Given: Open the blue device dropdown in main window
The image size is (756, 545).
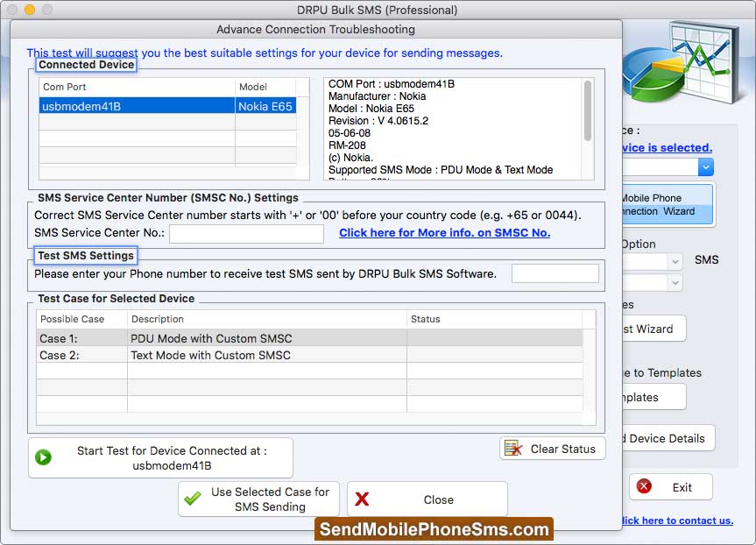Looking at the screenshot, I should tap(706, 167).
